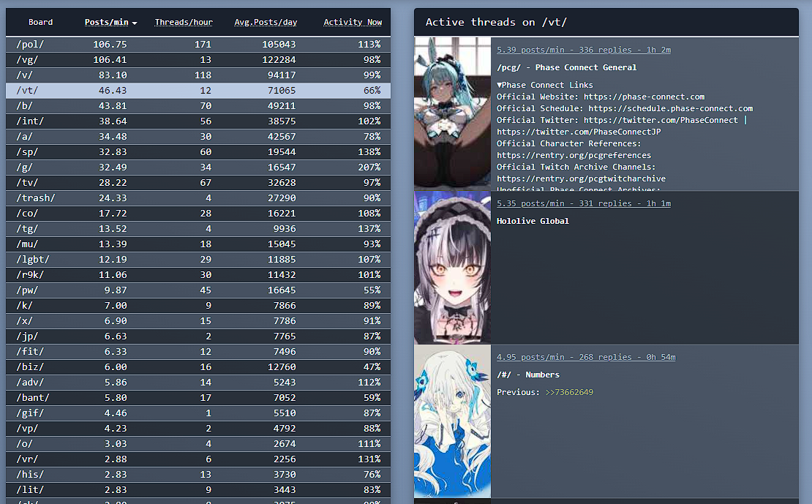Select the /biz/ board row
This screenshot has height=504, width=812.
[x=198, y=367]
